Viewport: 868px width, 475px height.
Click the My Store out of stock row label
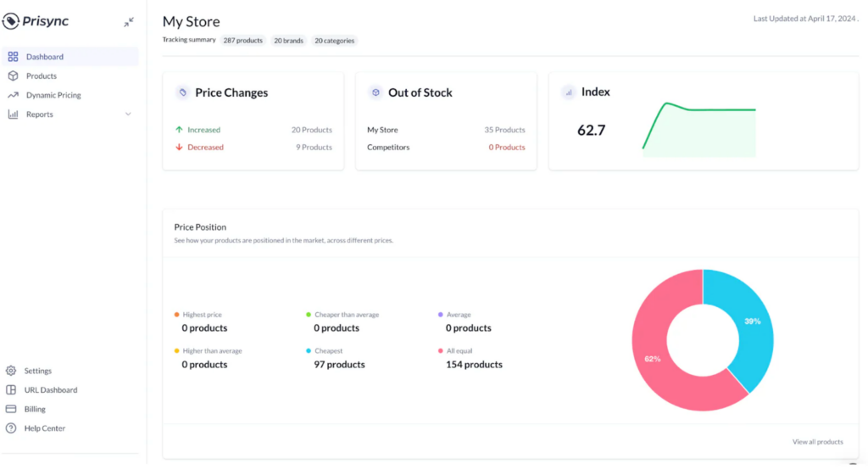[x=382, y=130]
